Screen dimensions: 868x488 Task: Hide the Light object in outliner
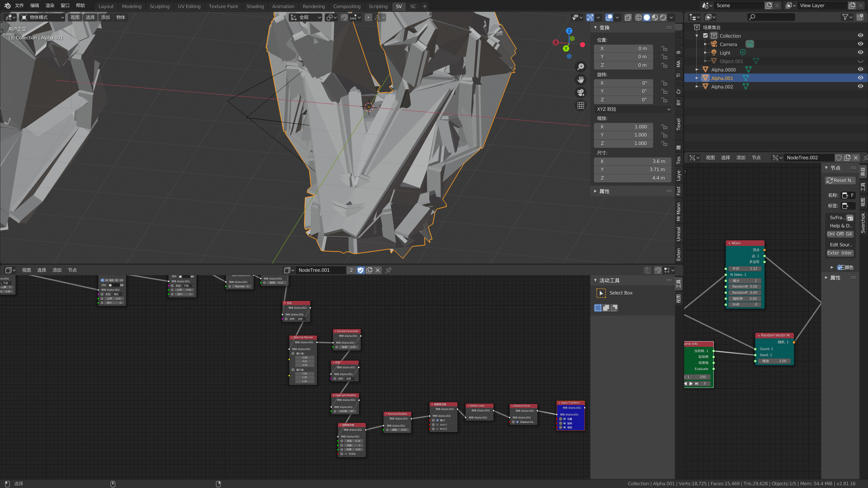861,53
